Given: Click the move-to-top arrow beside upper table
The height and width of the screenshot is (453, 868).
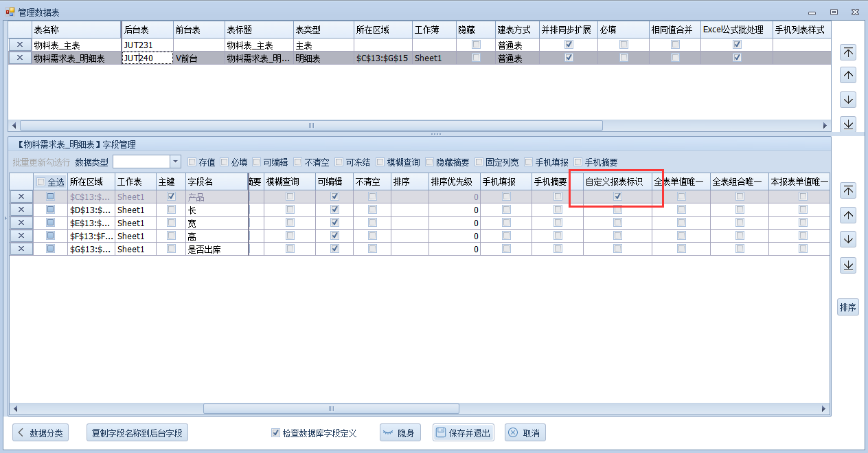Looking at the screenshot, I should [848, 52].
